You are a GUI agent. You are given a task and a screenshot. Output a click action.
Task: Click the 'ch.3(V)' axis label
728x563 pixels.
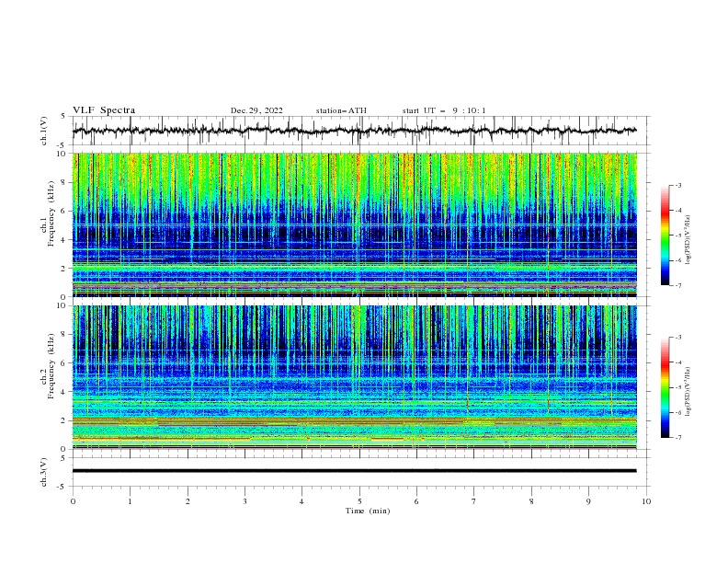pyautogui.click(x=44, y=472)
